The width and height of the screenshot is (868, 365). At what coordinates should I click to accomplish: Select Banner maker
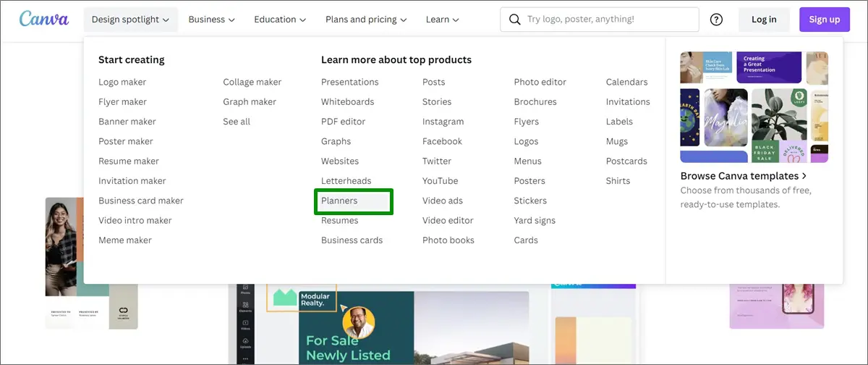click(127, 122)
